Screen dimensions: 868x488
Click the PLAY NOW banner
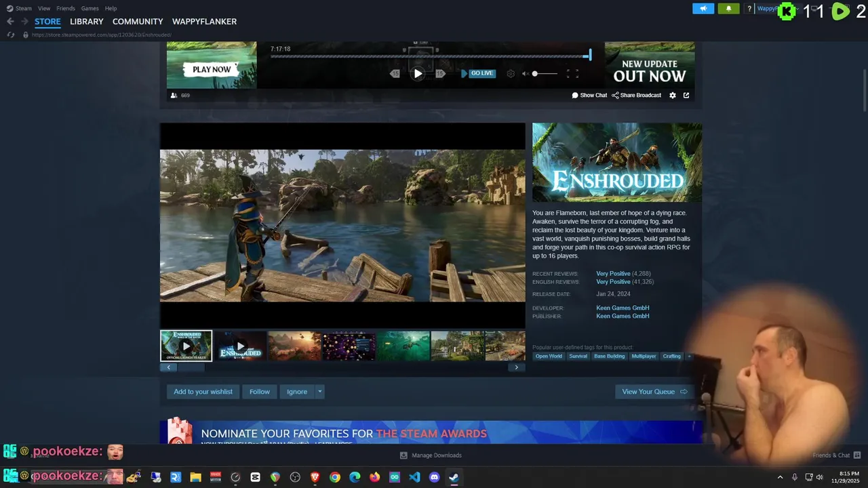point(212,69)
